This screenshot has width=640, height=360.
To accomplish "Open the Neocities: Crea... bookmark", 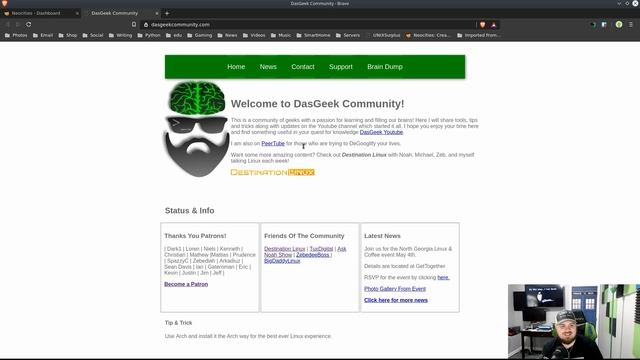I will 428,36.
